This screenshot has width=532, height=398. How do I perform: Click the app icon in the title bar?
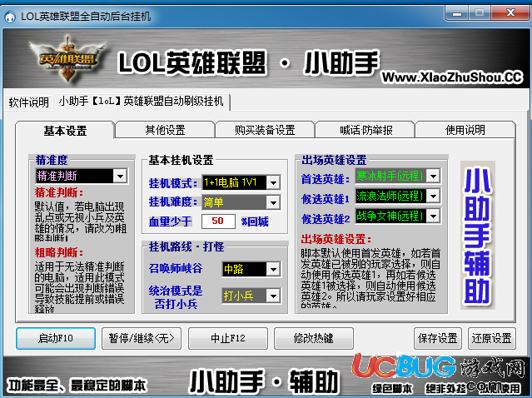[10, 17]
